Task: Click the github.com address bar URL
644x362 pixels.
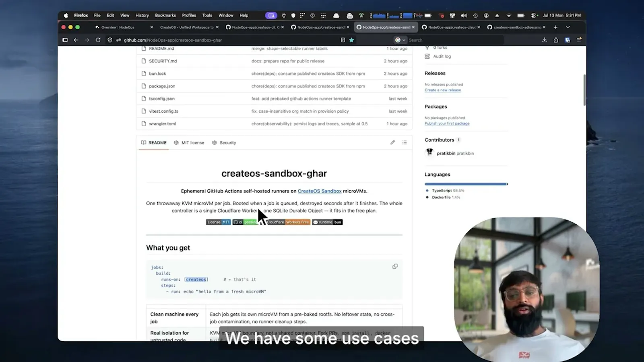Action: point(173,40)
